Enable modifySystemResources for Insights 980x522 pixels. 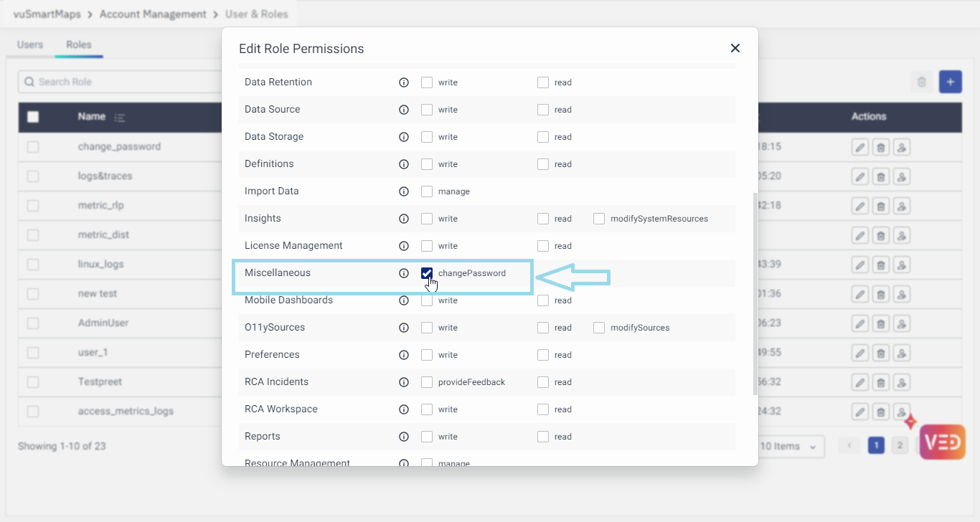click(599, 219)
